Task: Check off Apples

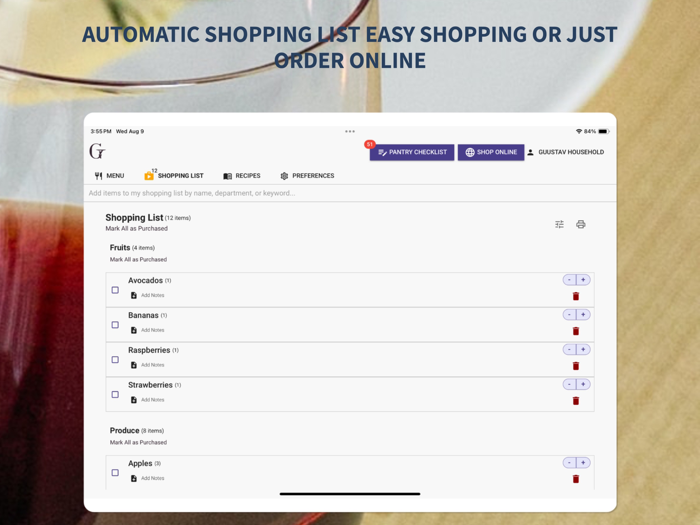Action: click(115, 473)
